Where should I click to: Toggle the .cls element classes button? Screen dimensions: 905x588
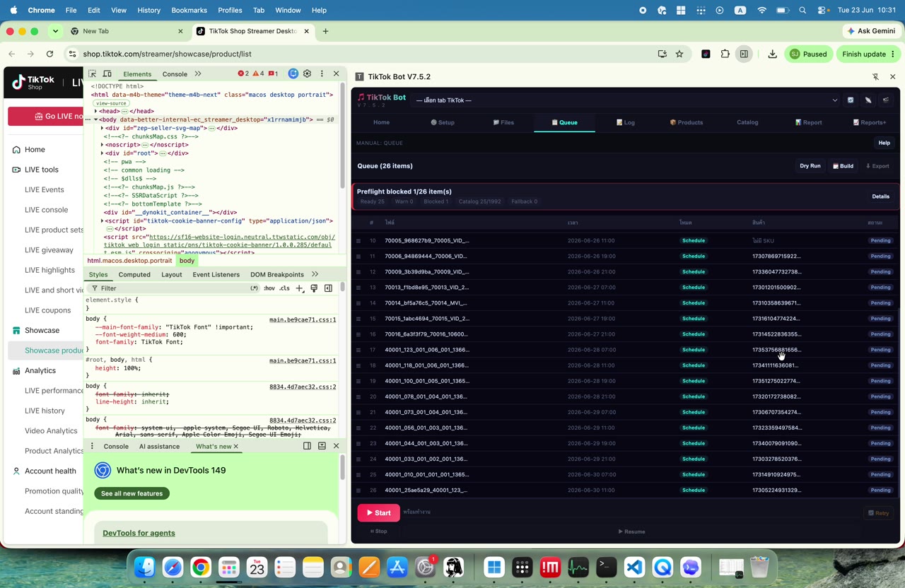point(284,288)
